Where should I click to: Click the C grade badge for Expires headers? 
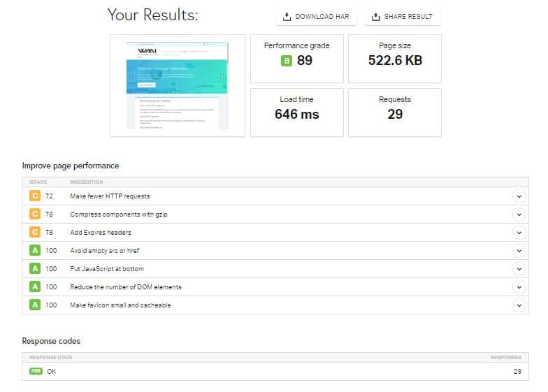35,232
